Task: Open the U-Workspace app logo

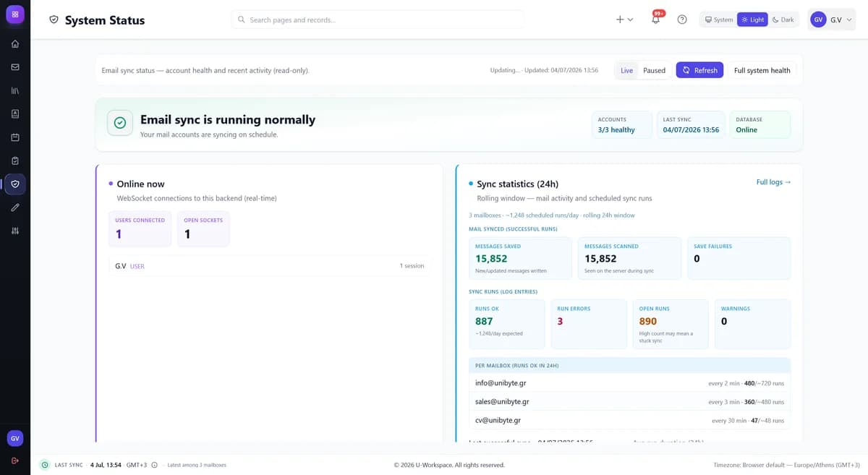Action: tap(15, 14)
